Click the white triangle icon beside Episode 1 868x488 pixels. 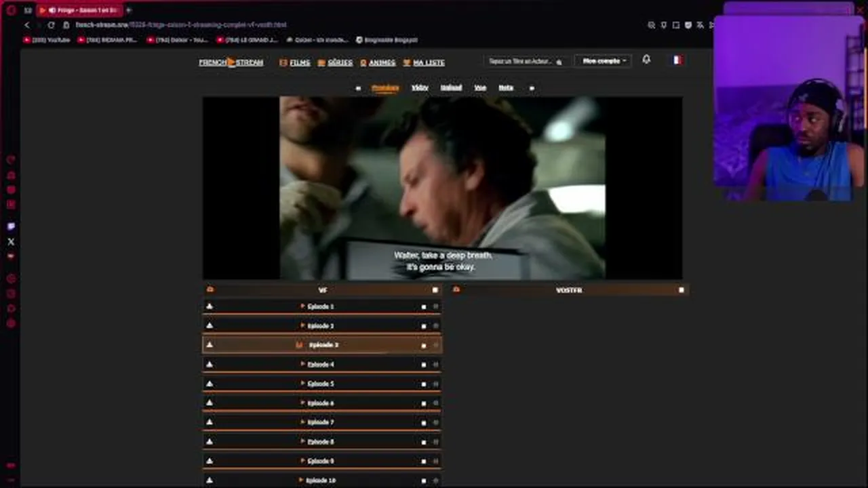pos(210,306)
